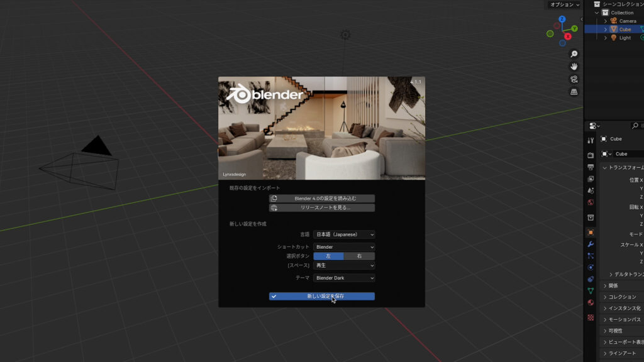644x362 pixels.
Task: Click the pan hand icon in viewport
Action: pyautogui.click(x=574, y=67)
